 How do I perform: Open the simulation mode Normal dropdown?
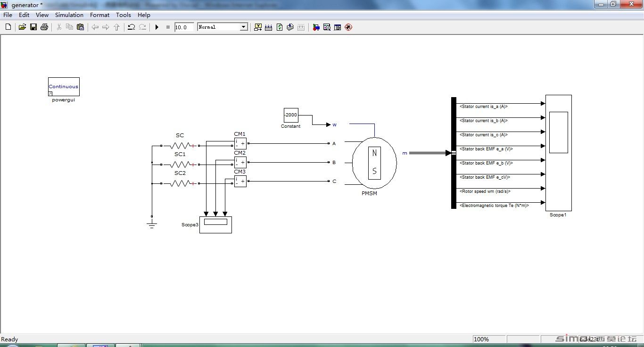click(x=223, y=27)
